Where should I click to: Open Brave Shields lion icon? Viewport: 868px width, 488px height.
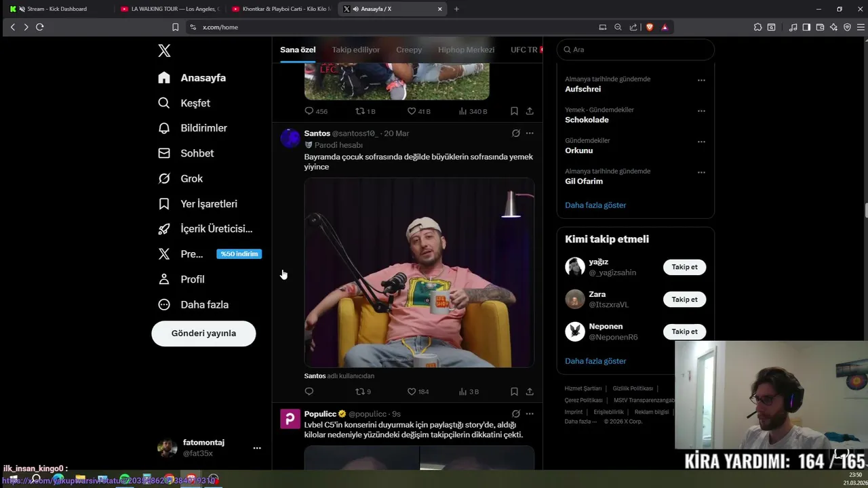[649, 27]
